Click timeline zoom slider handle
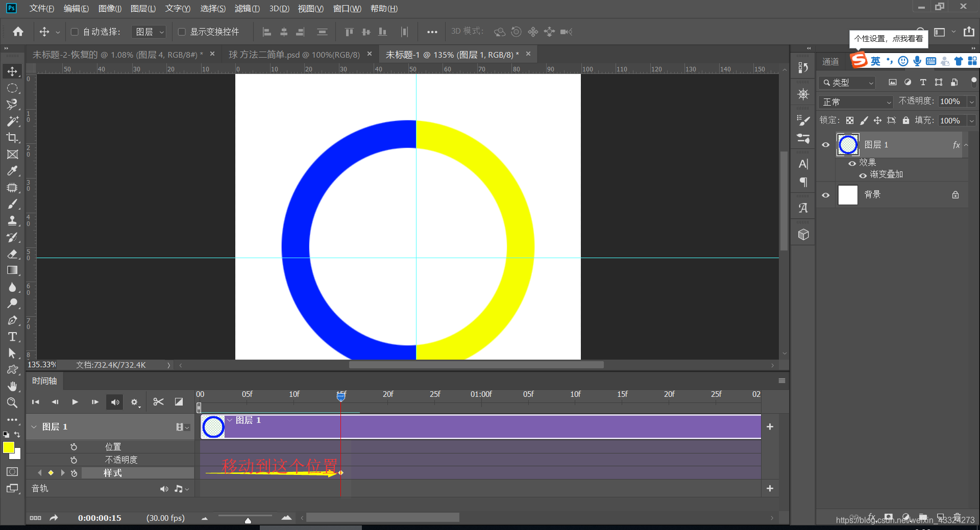Screen dimensions: 980x530 (x=248, y=520)
